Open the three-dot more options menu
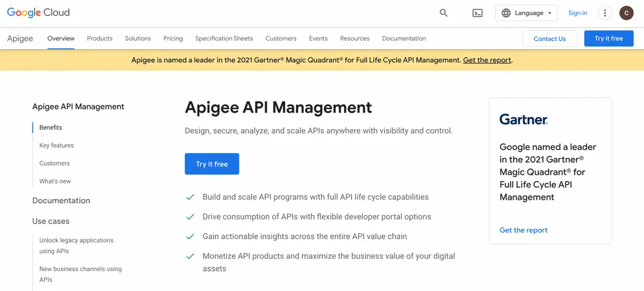644x291 pixels. coord(605,13)
